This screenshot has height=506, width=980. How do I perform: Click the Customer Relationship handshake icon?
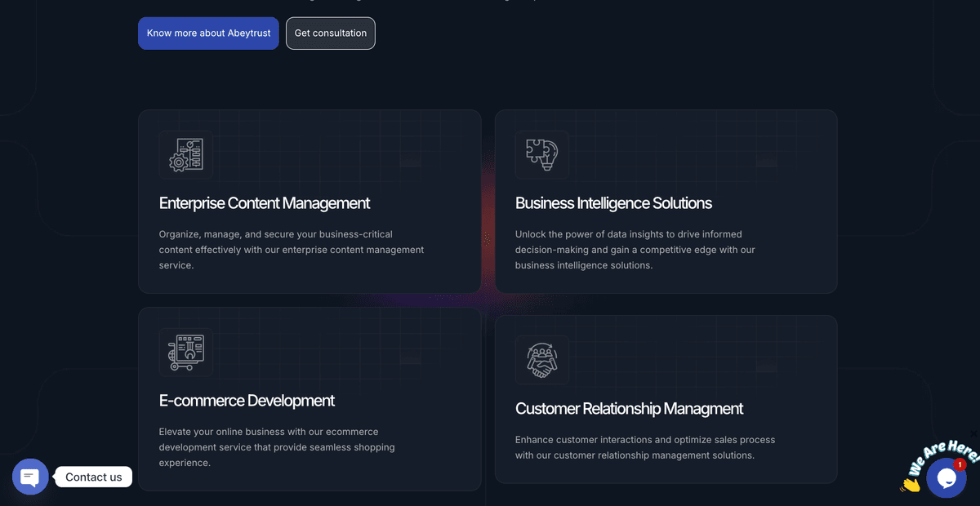click(542, 360)
